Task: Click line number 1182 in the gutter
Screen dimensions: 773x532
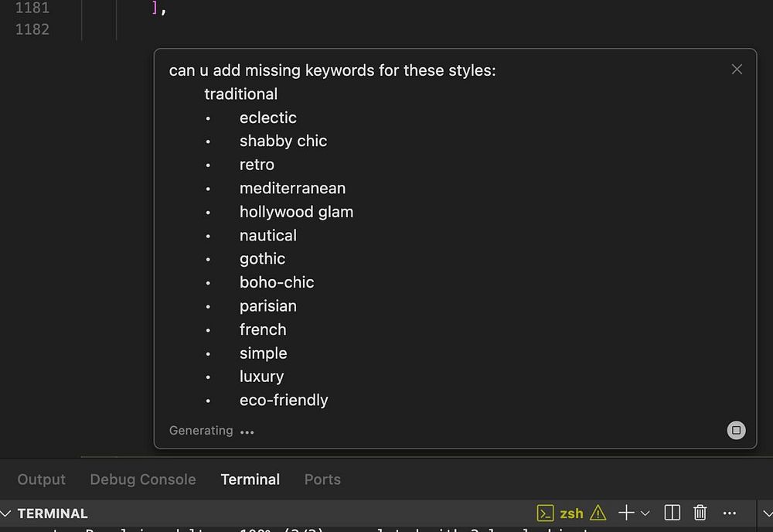Action: 32,29
